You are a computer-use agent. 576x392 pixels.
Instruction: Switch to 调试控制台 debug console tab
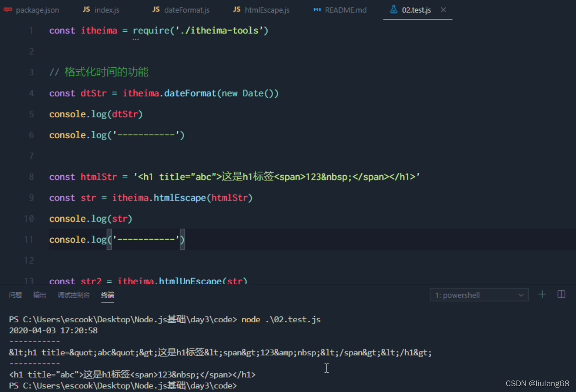[x=73, y=295]
